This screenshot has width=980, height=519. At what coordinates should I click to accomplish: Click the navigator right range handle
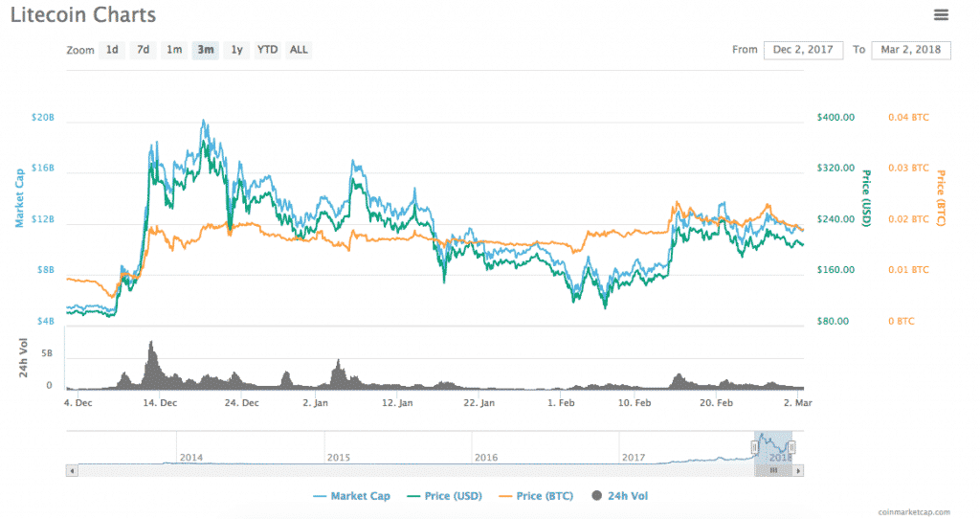(x=791, y=447)
